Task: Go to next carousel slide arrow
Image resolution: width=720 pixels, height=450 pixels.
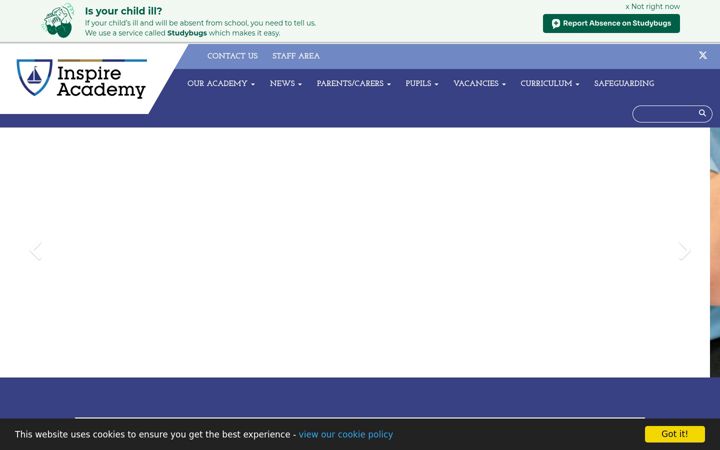Action: (x=684, y=251)
